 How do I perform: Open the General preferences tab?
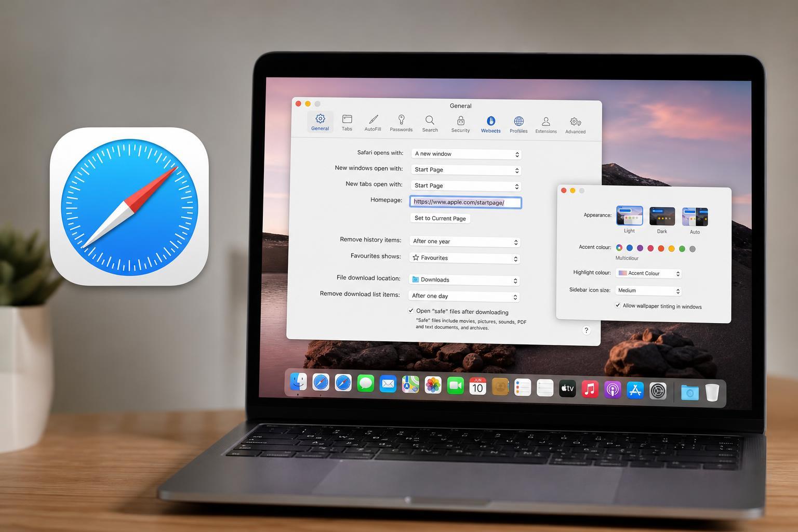pyautogui.click(x=320, y=122)
